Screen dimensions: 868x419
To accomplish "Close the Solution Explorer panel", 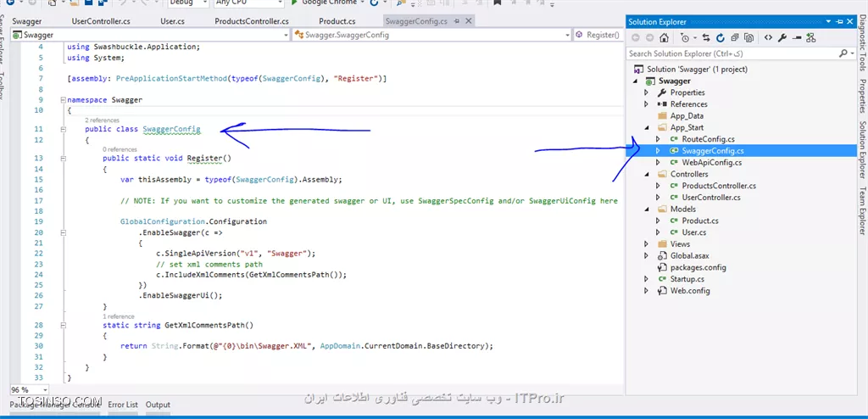I will pyautogui.click(x=851, y=21).
